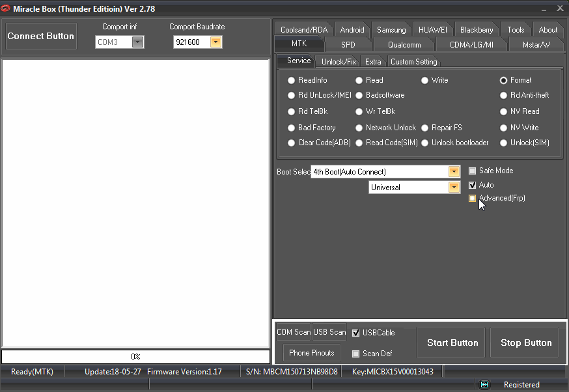Screen dimensions: 569x392
Task: Go to the Tools tab
Action: tap(516, 30)
